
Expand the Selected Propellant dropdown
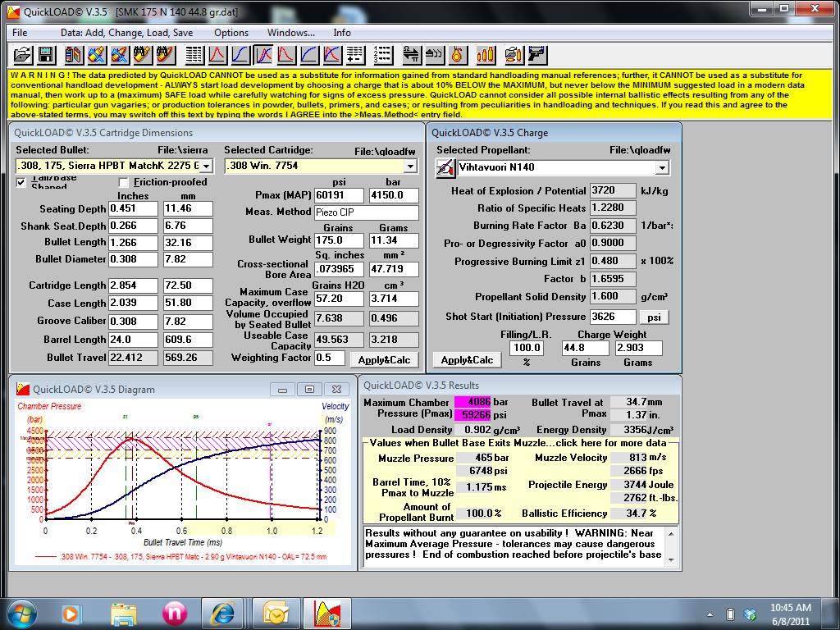point(662,167)
